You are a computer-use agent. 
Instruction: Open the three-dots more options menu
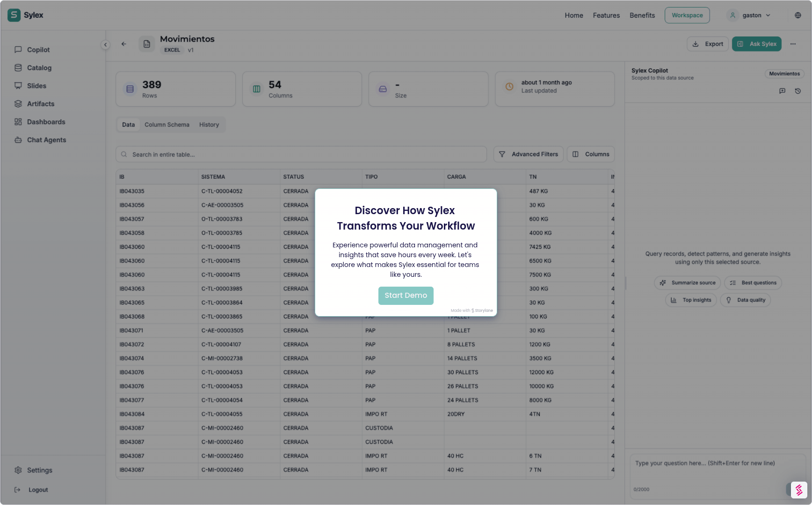click(x=793, y=44)
